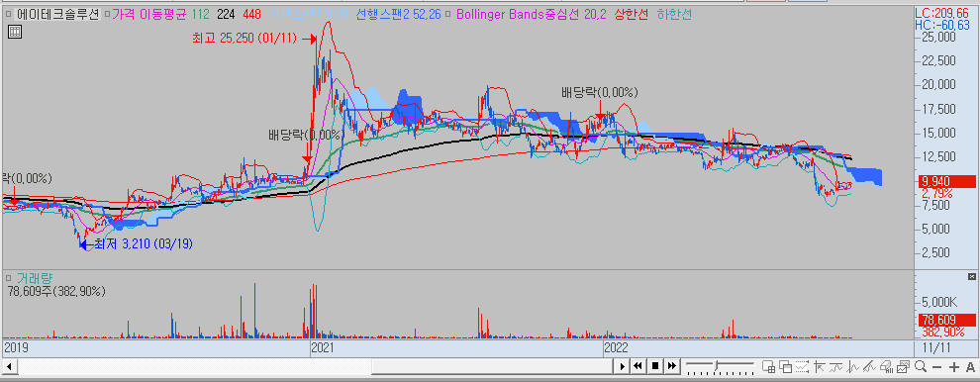Image resolution: width=980 pixels, height=382 pixels.
Task: Select the magnifier zoom tool
Action: pyautogui.click(x=920, y=366)
